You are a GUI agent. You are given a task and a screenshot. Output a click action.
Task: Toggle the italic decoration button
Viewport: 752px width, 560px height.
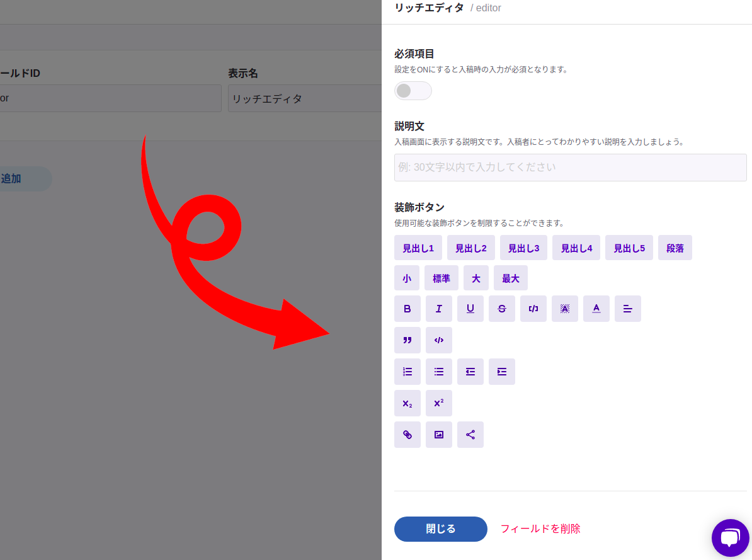[x=439, y=309]
